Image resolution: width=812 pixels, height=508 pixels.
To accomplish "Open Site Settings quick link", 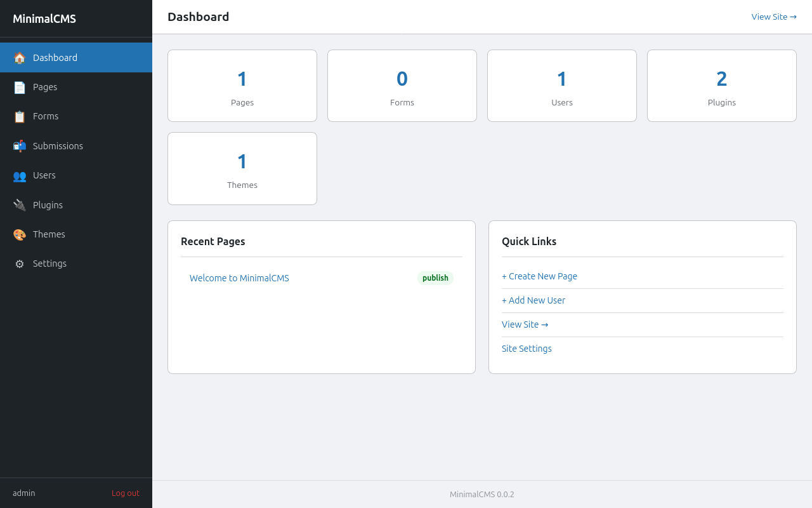I will coord(527,349).
